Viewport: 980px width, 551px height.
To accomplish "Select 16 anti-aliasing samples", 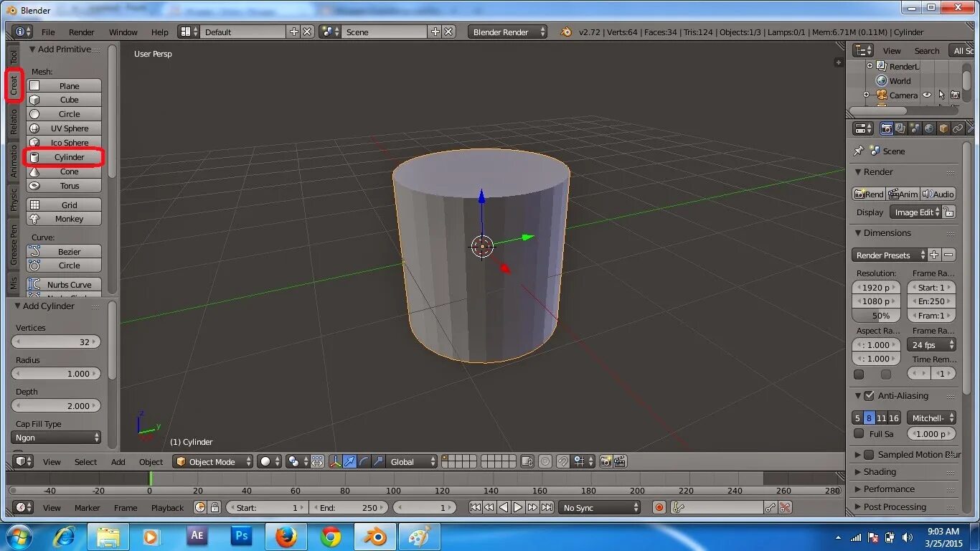I will [894, 418].
